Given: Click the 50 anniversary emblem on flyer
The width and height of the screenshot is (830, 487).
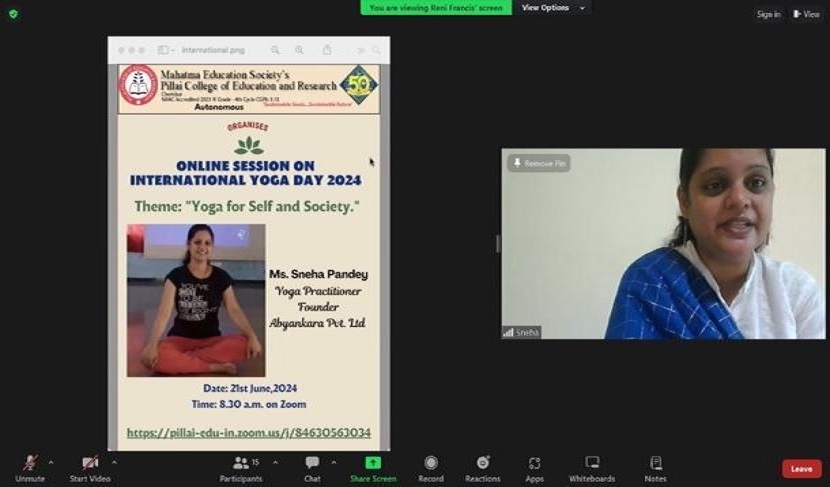Looking at the screenshot, I should point(358,85).
